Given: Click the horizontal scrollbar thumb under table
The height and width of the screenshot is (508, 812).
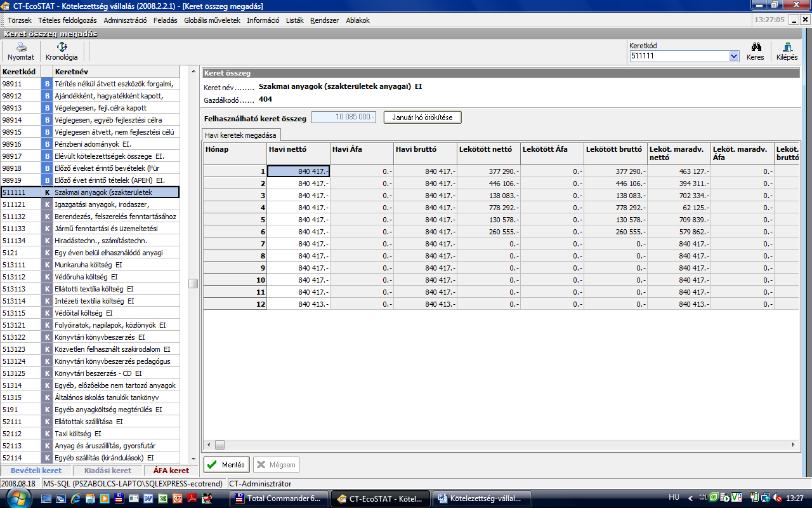Looking at the screenshot, I should tap(219, 445).
